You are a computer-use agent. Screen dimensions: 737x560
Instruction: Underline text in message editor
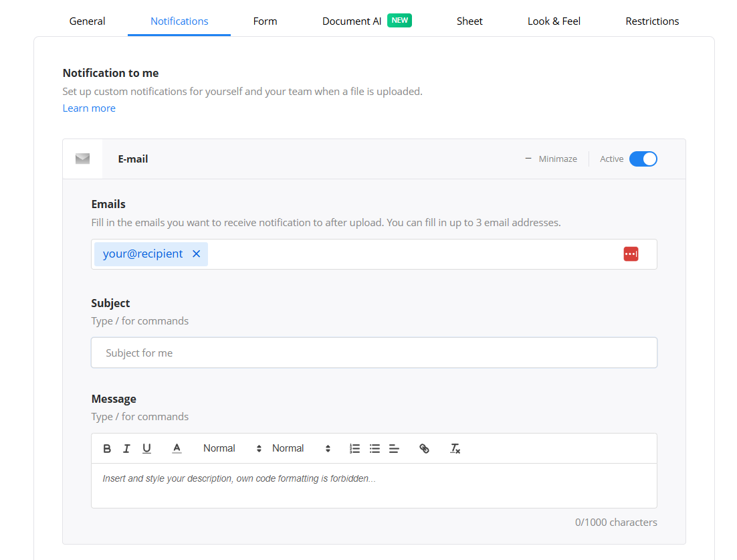pos(146,448)
